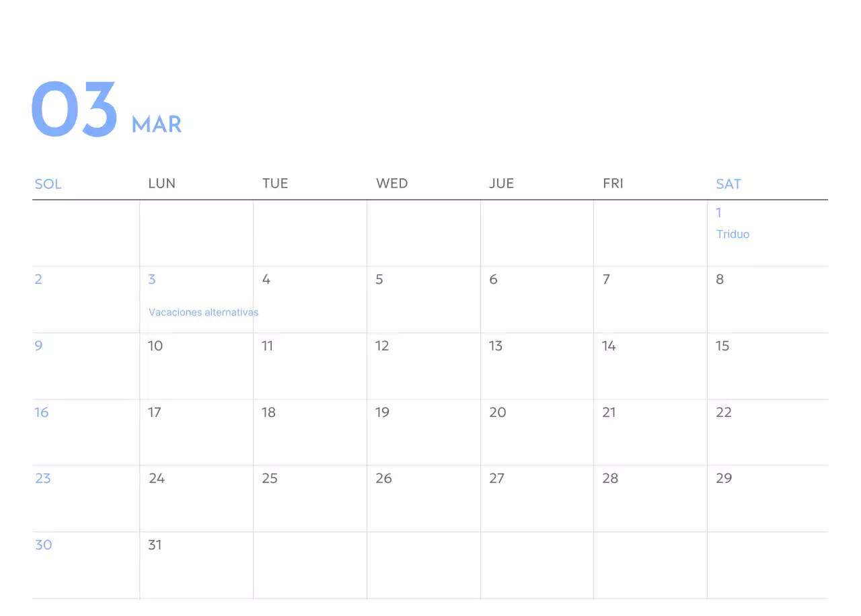Screen dimensions: 861x616
Task: Click the March 16 date number
Action: 42,412
